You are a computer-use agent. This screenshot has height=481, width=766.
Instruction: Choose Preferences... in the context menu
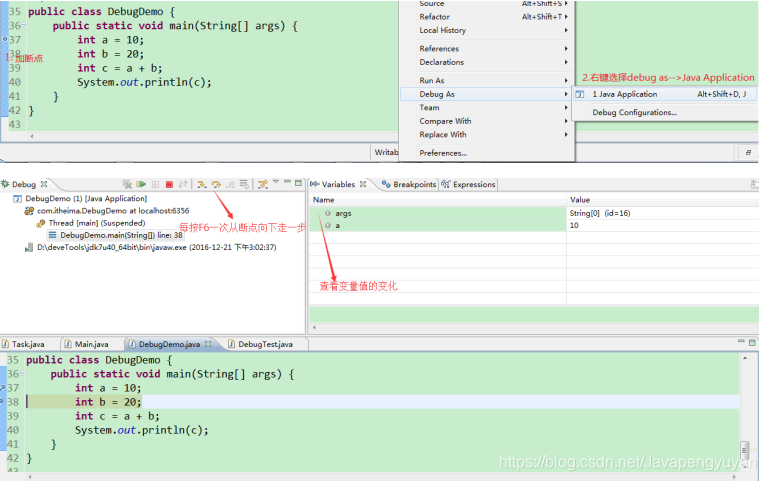(x=487, y=153)
